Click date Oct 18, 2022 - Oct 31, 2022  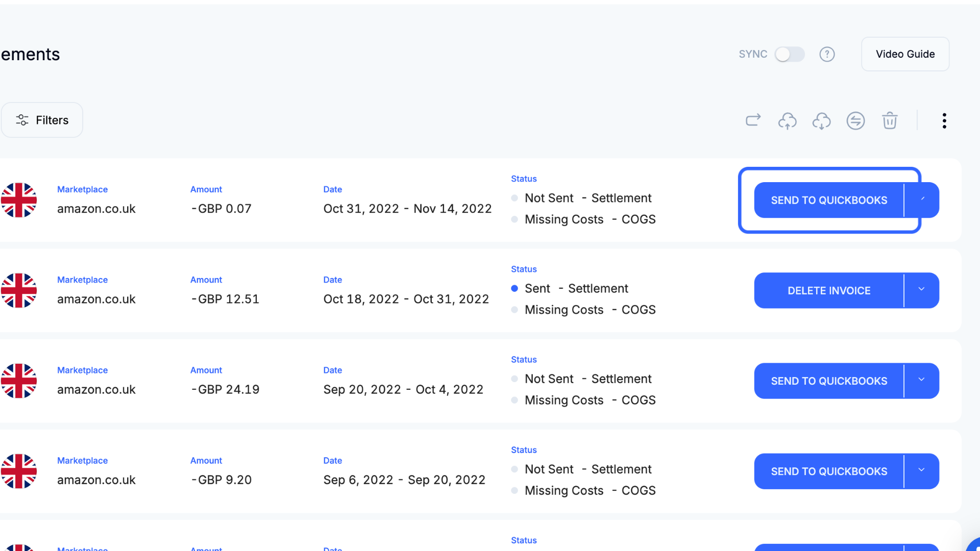pos(406,299)
